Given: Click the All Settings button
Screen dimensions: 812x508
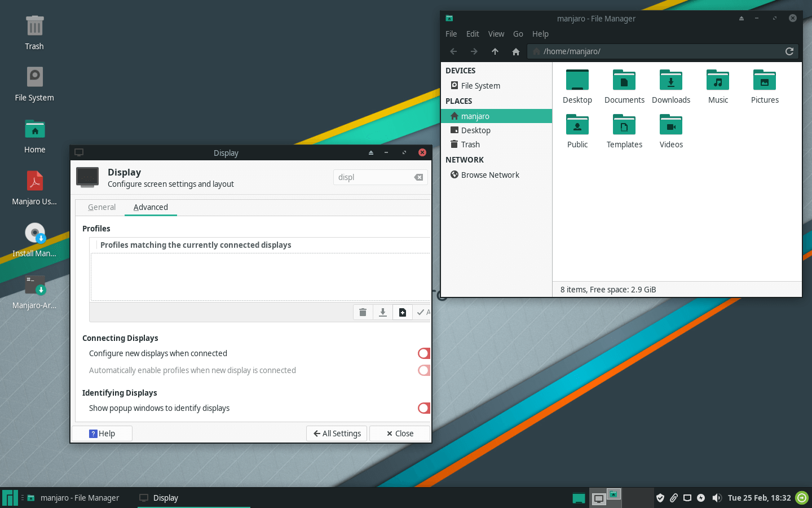Looking at the screenshot, I should tap(337, 433).
